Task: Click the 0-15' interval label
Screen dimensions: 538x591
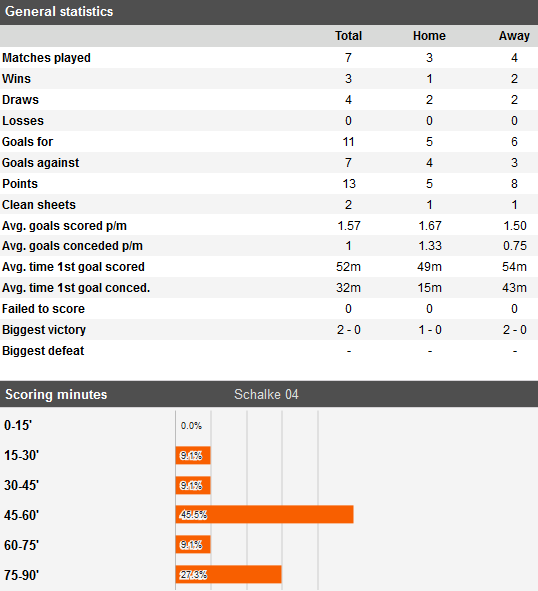Action: tap(18, 426)
